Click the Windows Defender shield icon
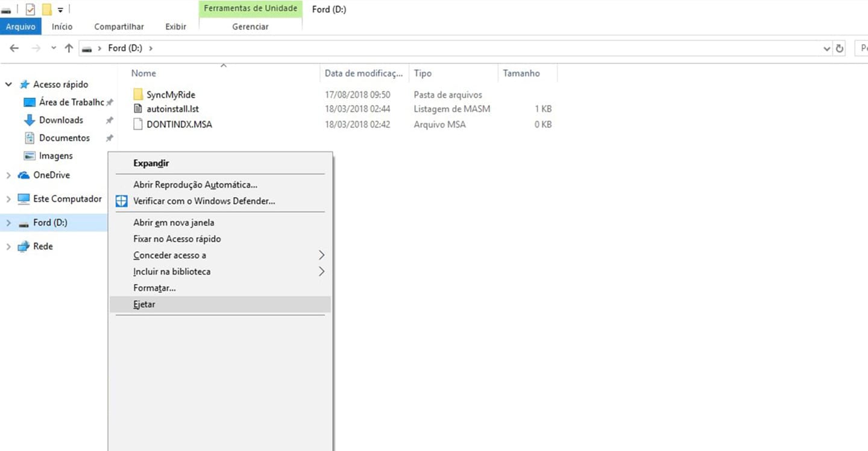Image resolution: width=868 pixels, height=451 pixels. pos(122,201)
